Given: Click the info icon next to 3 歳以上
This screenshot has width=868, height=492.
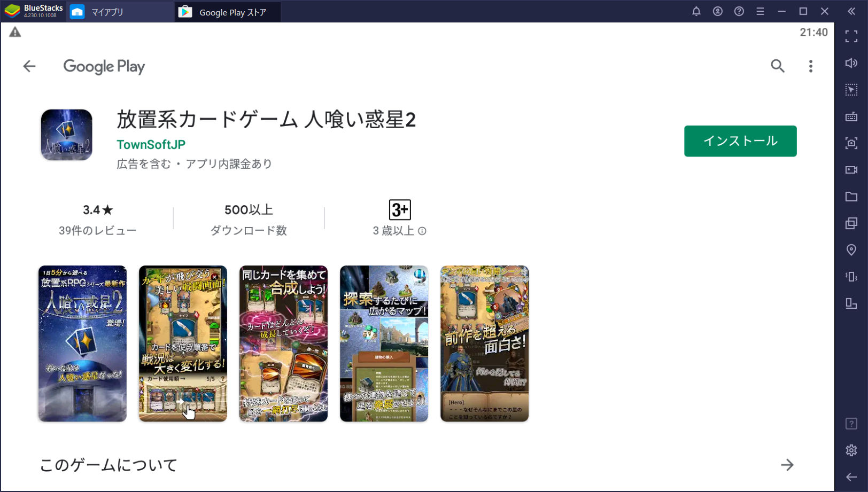Looking at the screenshot, I should (x=422, y=231).
